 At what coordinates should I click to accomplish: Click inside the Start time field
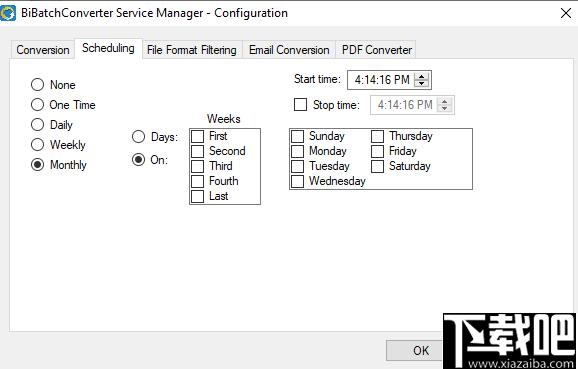382,80
